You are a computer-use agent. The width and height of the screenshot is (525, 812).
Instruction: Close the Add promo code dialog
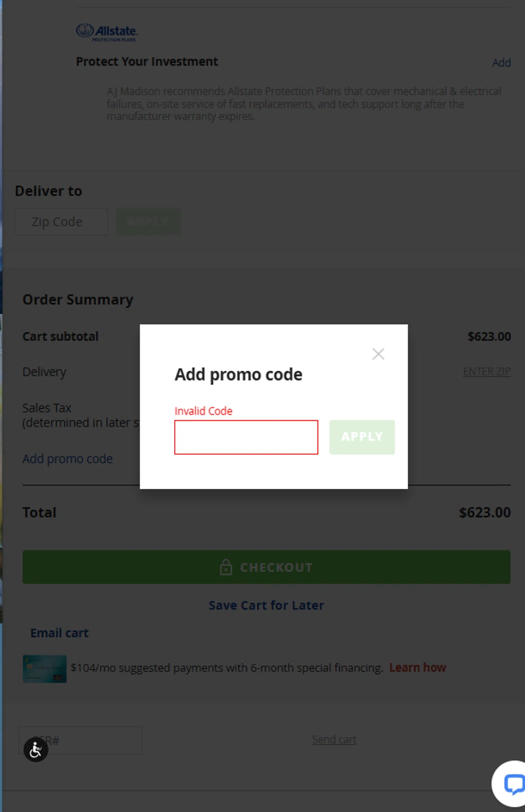coord(378,354)
